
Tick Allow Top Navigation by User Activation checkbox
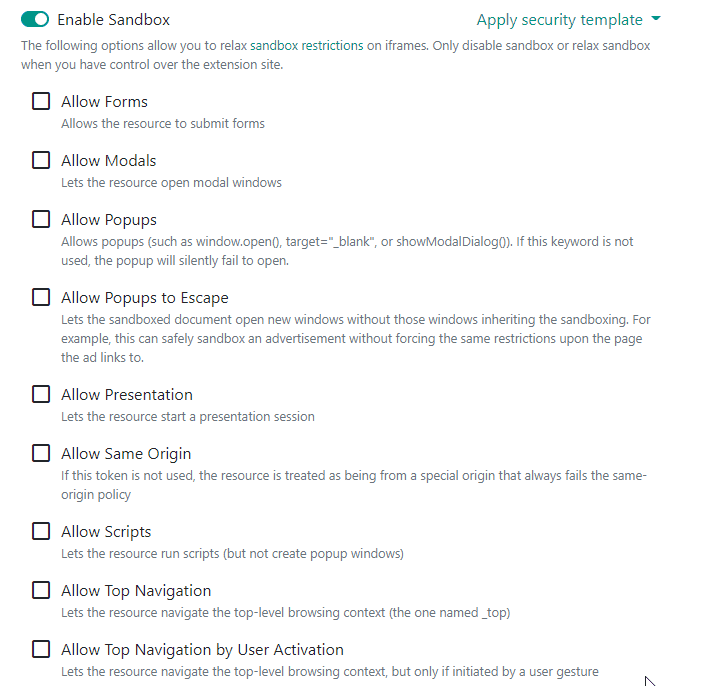pos(41,650)
